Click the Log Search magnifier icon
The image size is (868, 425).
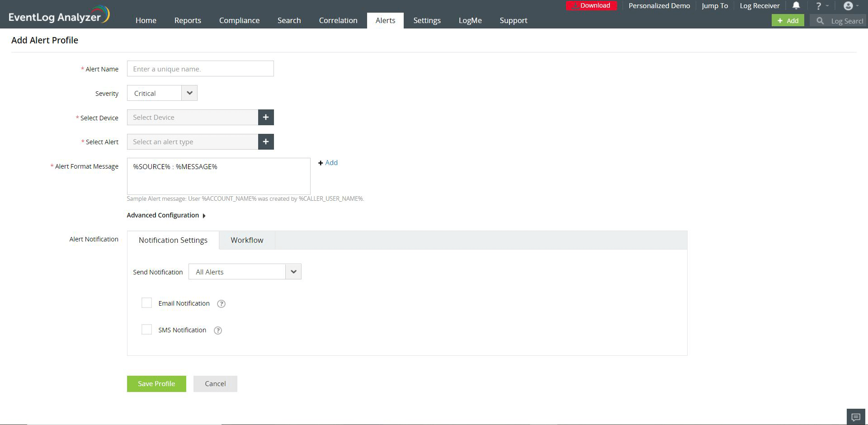pos(820,21)
